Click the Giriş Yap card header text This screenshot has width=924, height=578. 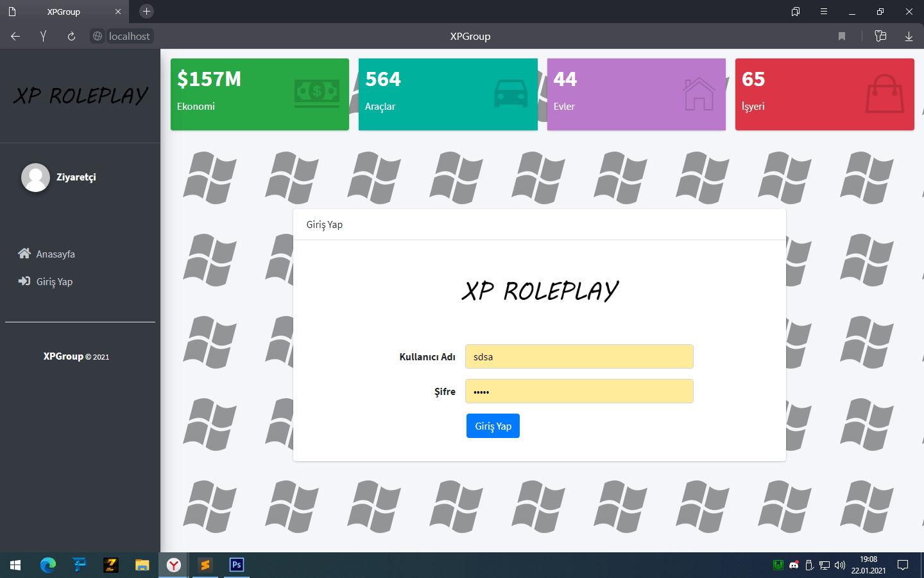pos(325,225)
